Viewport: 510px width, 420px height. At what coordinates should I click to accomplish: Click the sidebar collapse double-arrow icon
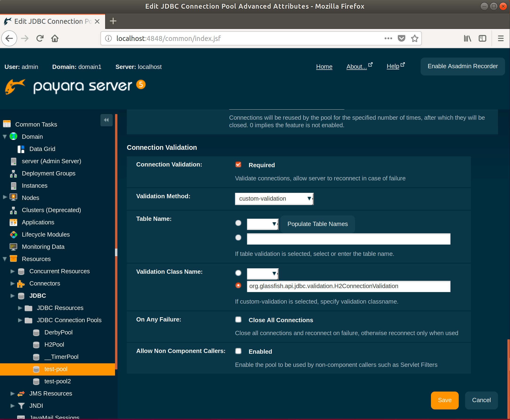pyautogui.click(x=106, y=120)
